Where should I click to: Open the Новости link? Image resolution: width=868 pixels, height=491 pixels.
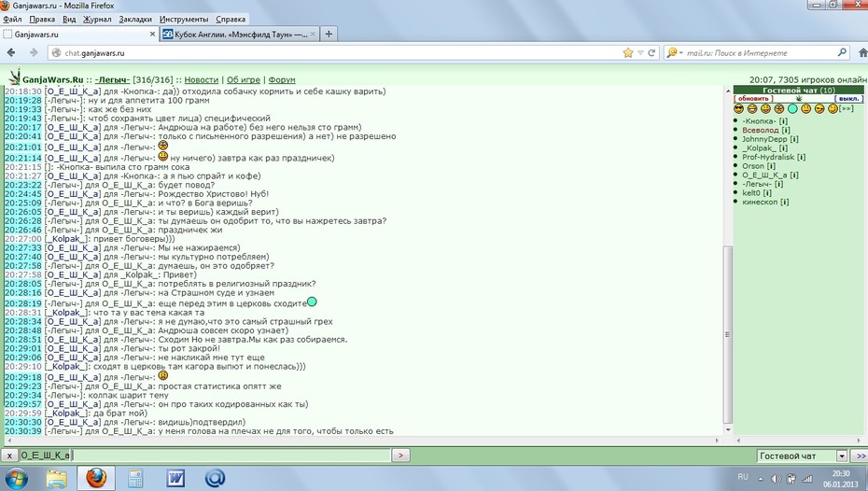click(x=202, y=79)
